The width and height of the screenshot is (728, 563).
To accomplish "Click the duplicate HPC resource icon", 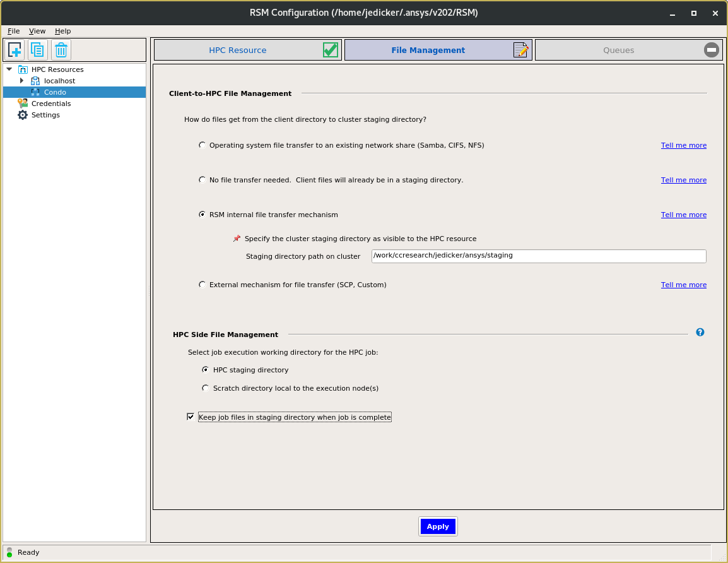I will 38,50.
